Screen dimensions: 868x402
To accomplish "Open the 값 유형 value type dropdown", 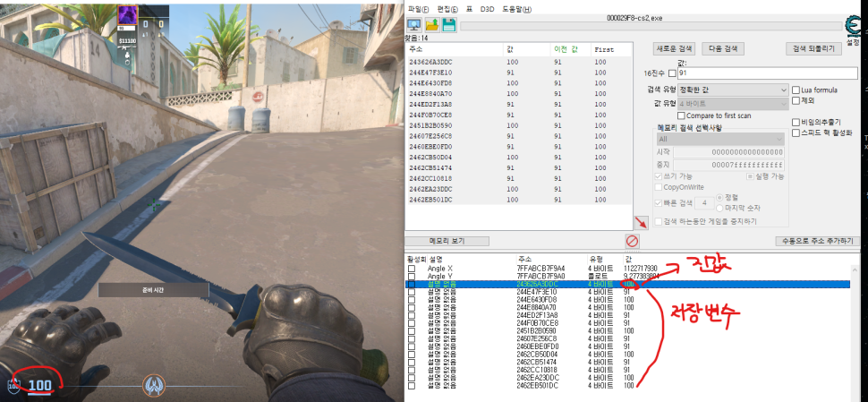I will pyautogui.click(x=734, y=104).
